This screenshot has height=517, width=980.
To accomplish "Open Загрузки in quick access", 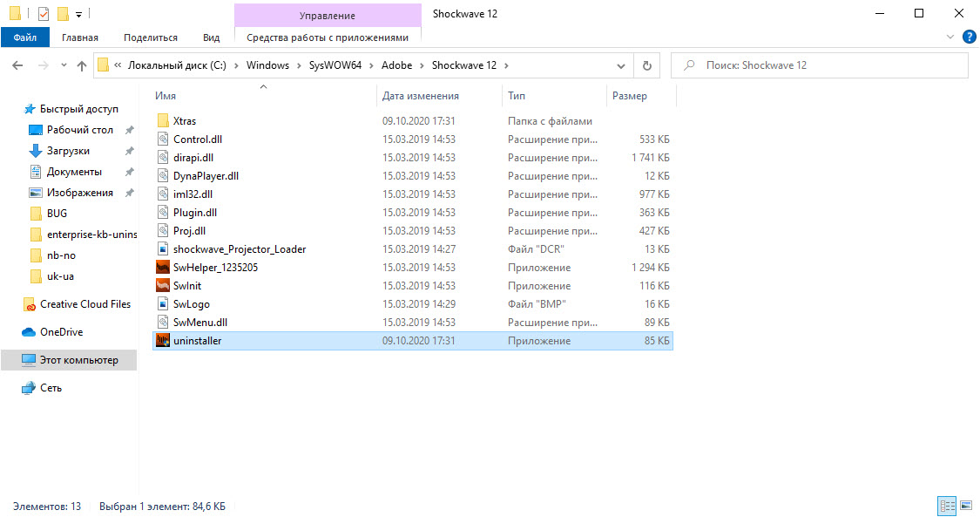I will [x=60, y=151].
